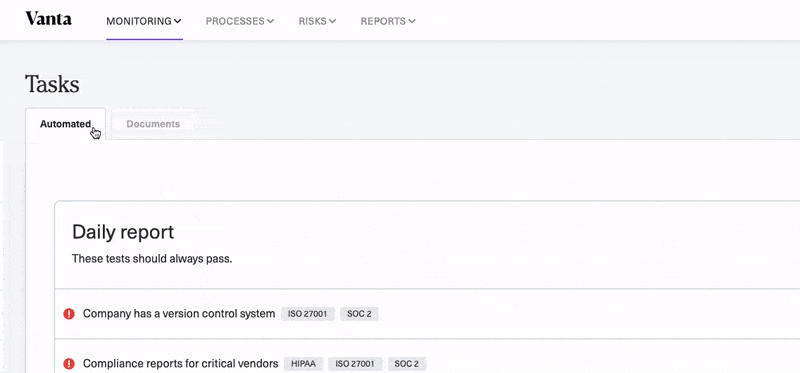Select the Monitoring menu item
This screenshot has width=800, height=373.
pos(144,21)
